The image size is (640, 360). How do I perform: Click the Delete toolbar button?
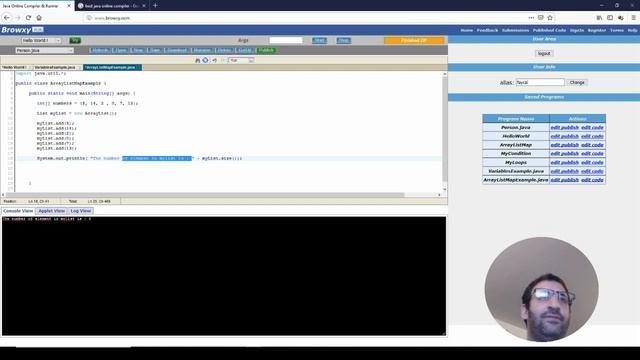[224, 50]
